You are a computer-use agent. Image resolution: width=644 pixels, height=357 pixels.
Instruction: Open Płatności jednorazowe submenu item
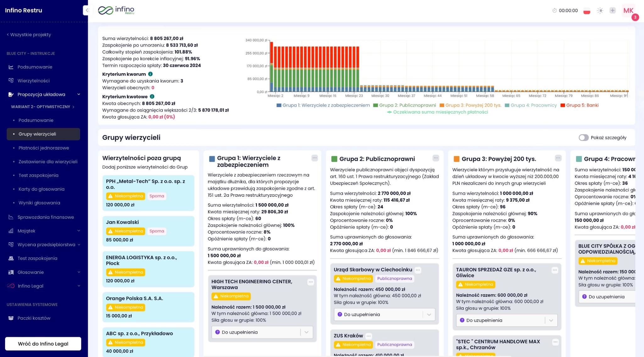pos(44,148)
